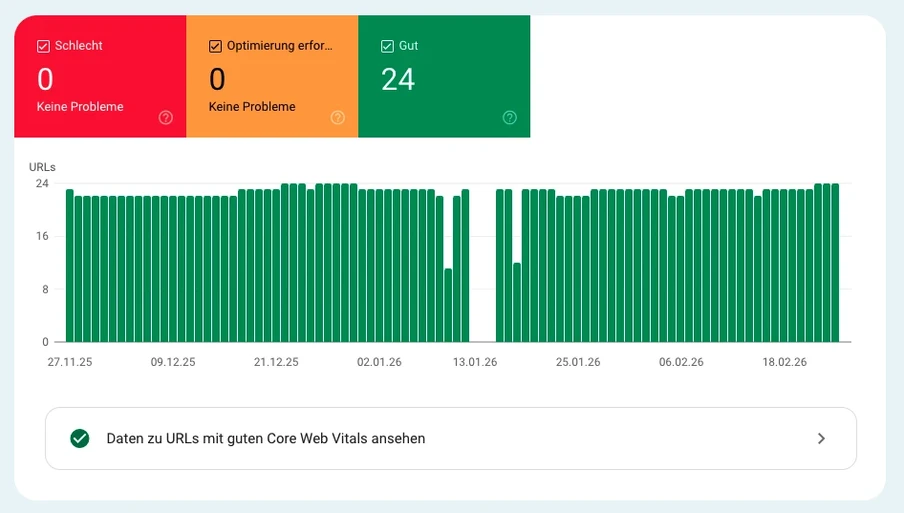Open Daten zu URLs mit guten Core Web Vitals

click(266, 438)
